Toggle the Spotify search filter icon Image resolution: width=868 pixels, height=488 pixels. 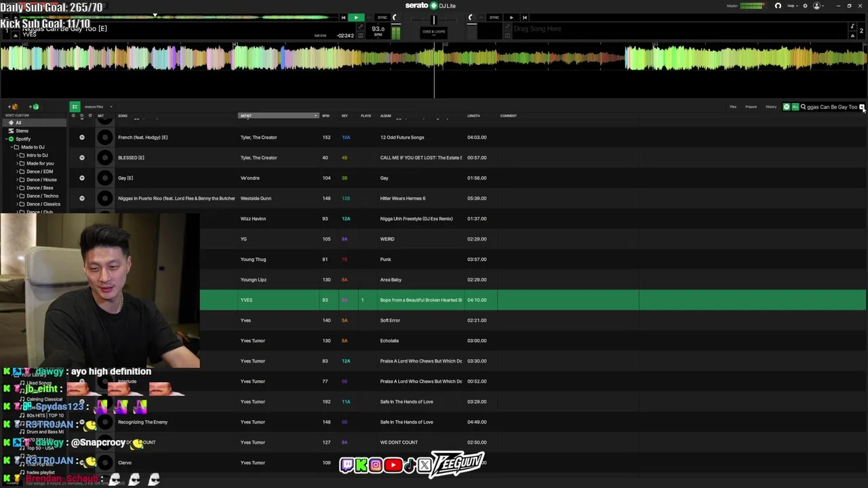tap(787, 106)
